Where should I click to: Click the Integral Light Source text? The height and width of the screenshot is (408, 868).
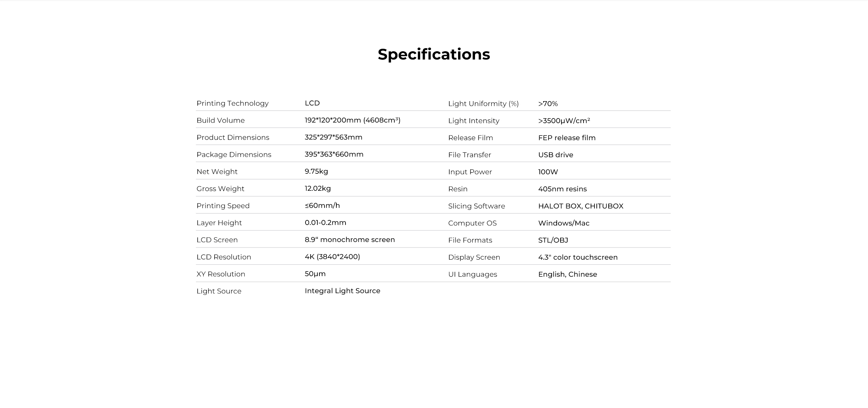(x=342, y=291)
